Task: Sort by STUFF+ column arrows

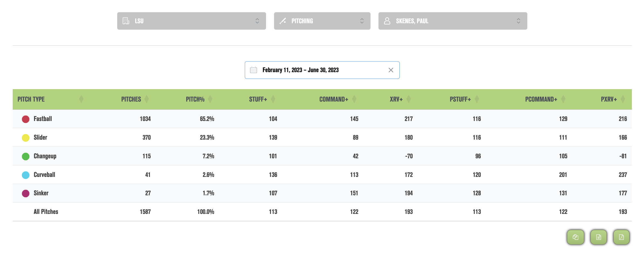Action: 273,99
